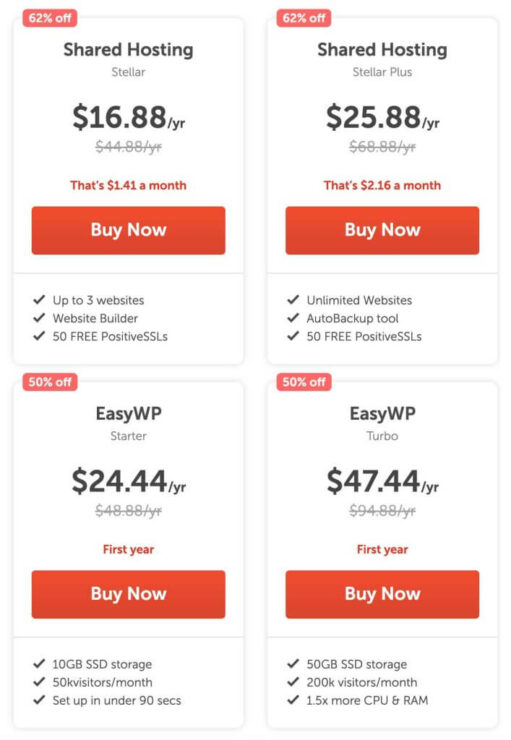Image resolution: width=511 pixels, height=740 pixels.
Task: Select the Shared Hosting Stellar Plus heading
Action: pos(382,50)
